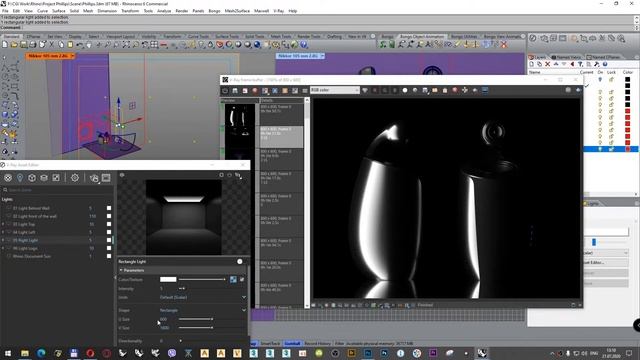640x360 pixels.
Task: Click Cut scissors icon in Rhino toolbar
Action: tap(51, 44)
